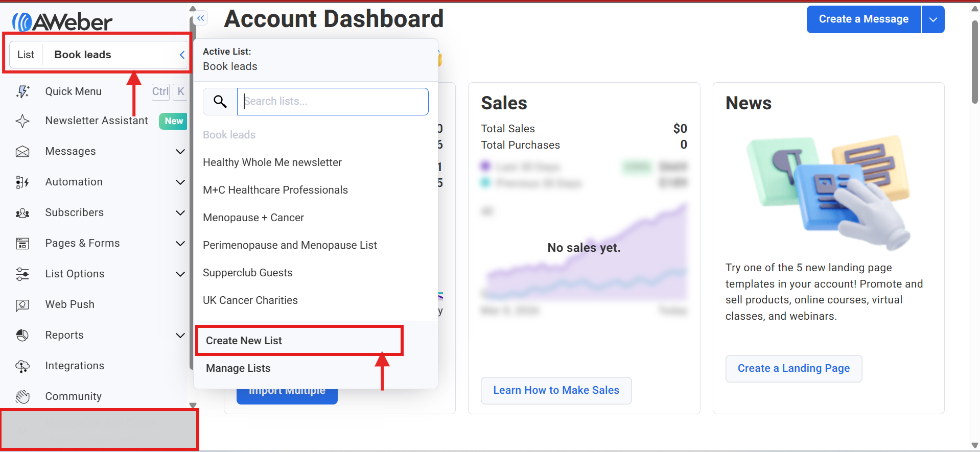This screenshot has width=980, height=452.
Task: Click the News landing page illustration
Action: [828, 193]
